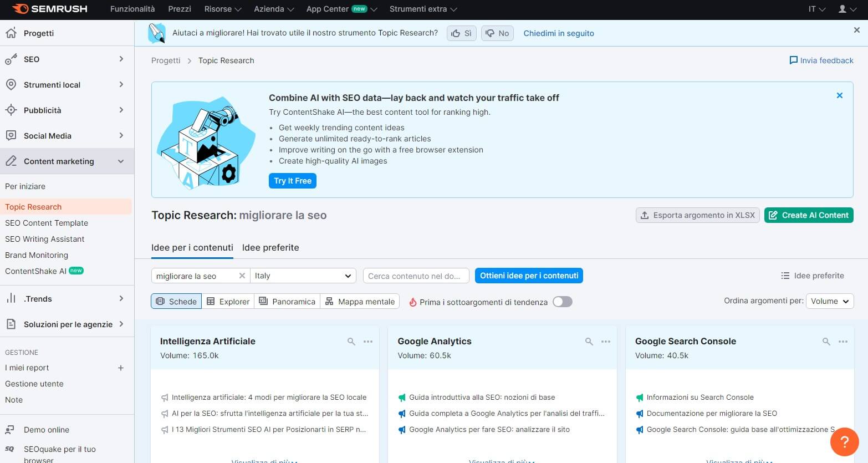Viewport: 868px width, 463px height.
Task: Select the Panoramica view
Action: (287, 301)
